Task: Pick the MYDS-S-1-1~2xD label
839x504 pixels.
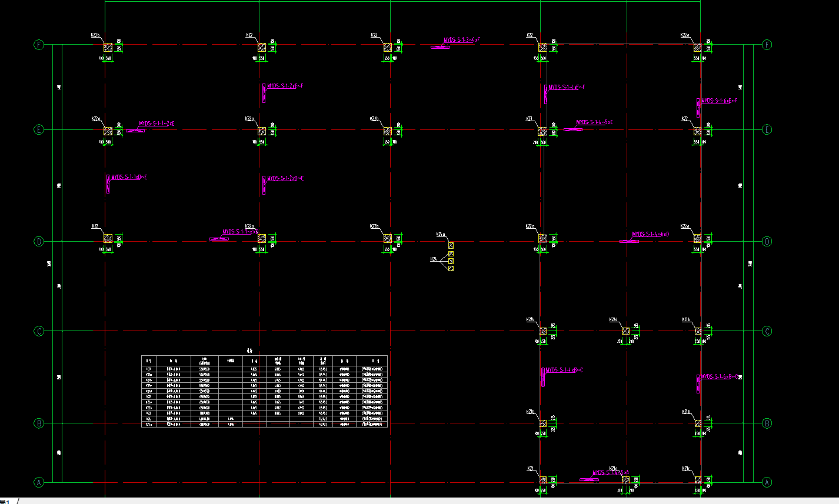Action: coord(240,232)
